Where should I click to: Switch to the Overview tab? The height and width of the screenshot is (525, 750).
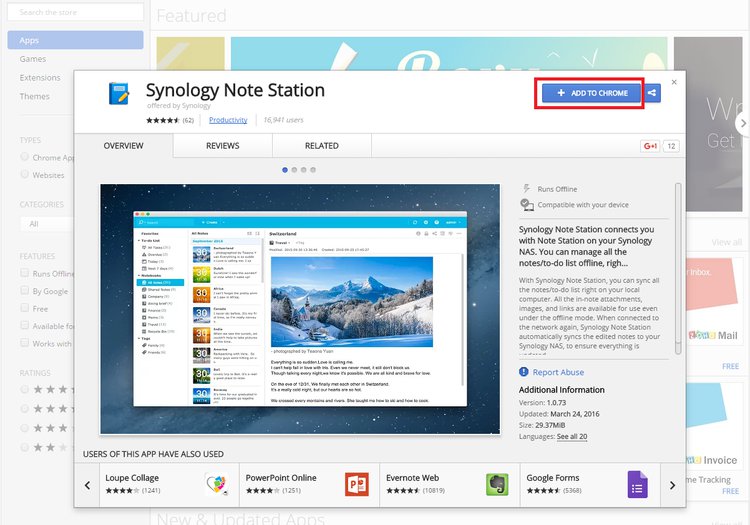click(x=123, y=146)
